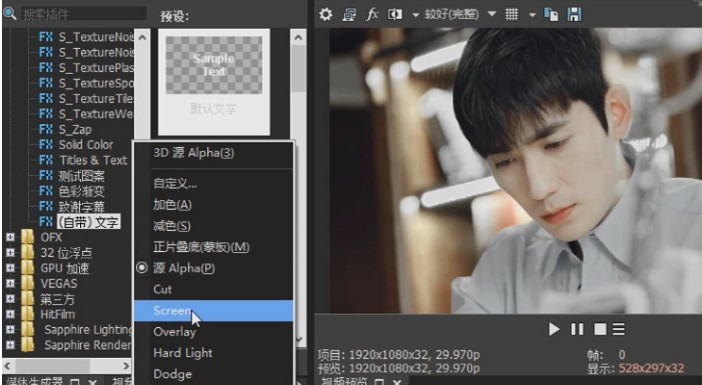The height and width of the screenshot is (385, 702).
Task: Save snapshot to file icon
Action: click(574, 14)
